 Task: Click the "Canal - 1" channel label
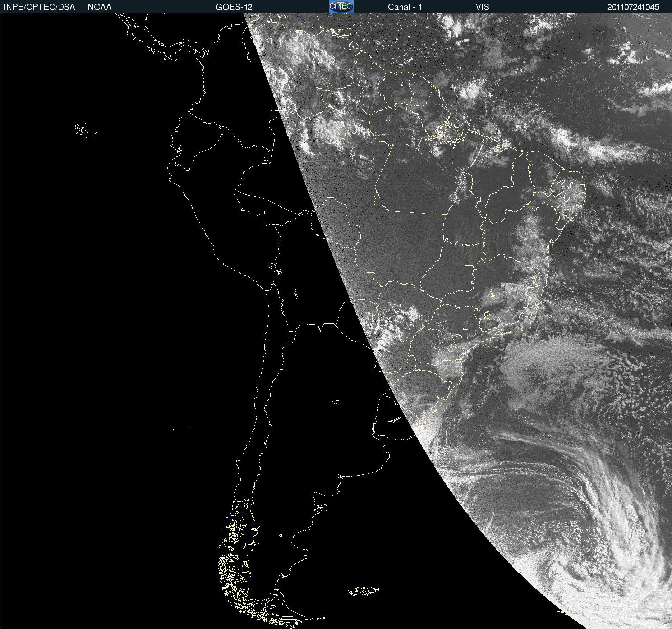[x=405, y=7]
